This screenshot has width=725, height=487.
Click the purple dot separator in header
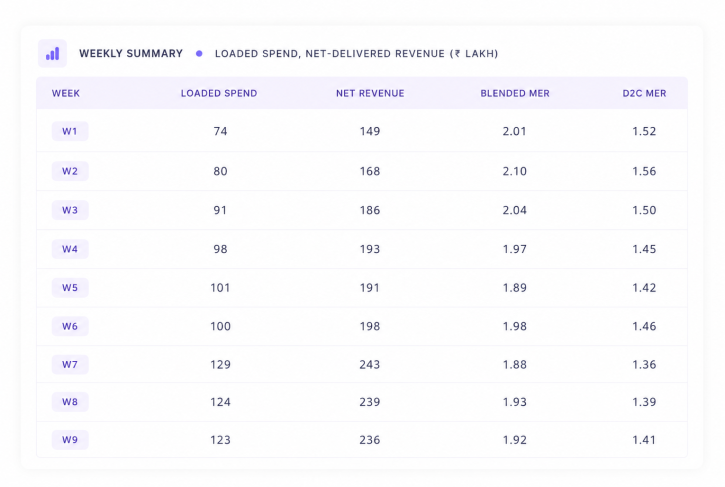(199, 54)
